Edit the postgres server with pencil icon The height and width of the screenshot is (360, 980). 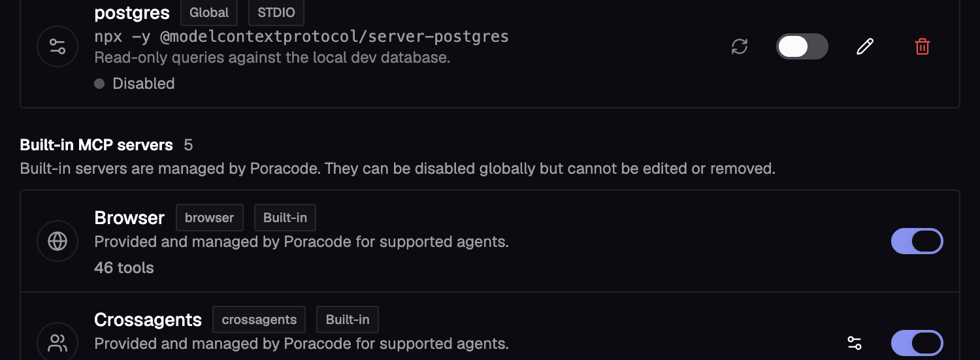click(x=865, y=46)
